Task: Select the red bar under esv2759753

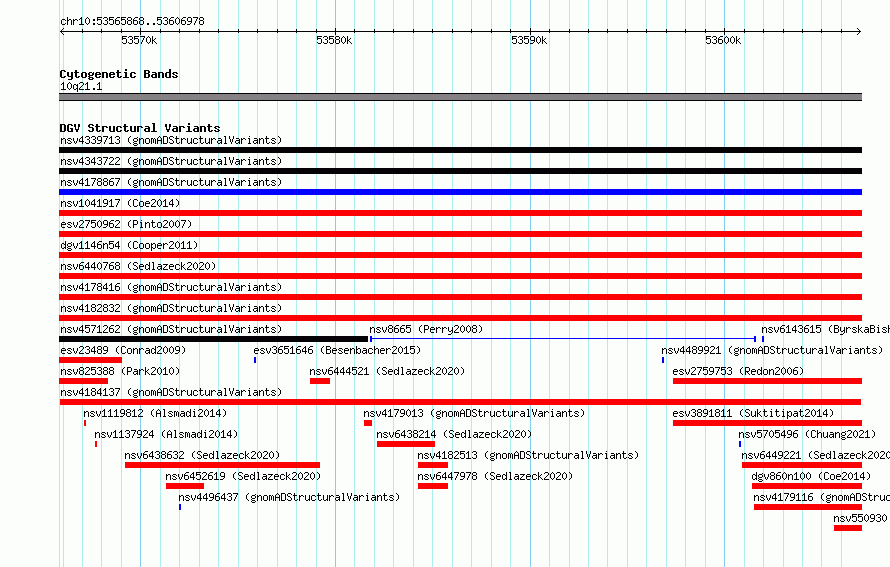Action: [767, 381]
